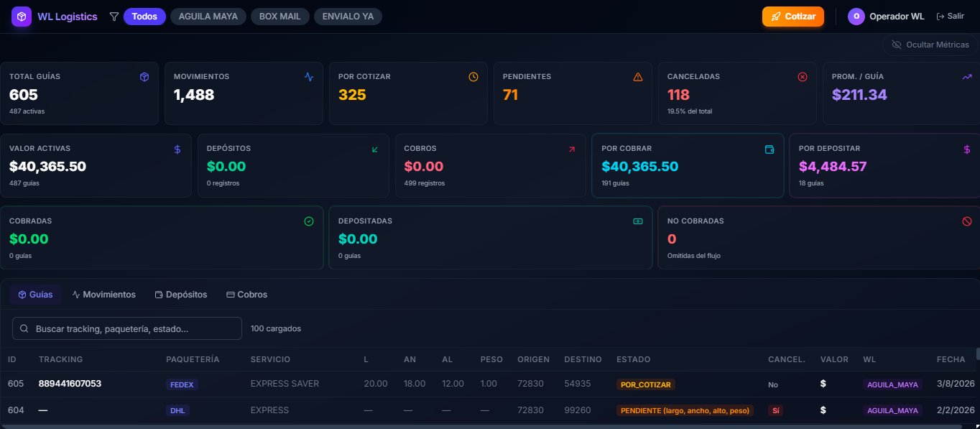Switch to the Movimientos tab
The width and height of the screenshot is (980, 429).
tap(104, 295)
